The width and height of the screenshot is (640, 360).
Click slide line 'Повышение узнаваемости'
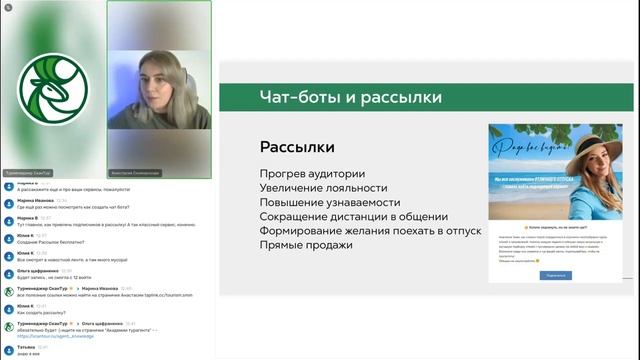pos(330,202)
